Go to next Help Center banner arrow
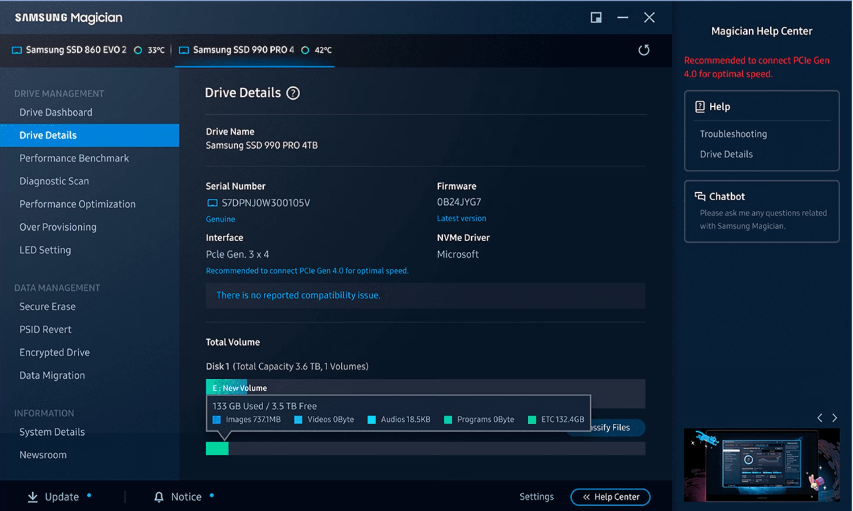Viewport: 853px width, 511px height. coord(835,418)
